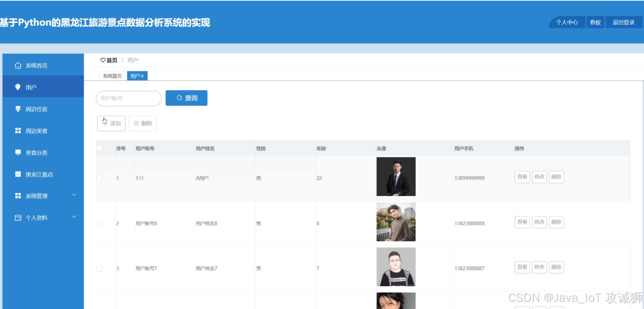This screenshot has height=309, width=644.
Task: Click the name cell A用户
Action: pos(202,178)
